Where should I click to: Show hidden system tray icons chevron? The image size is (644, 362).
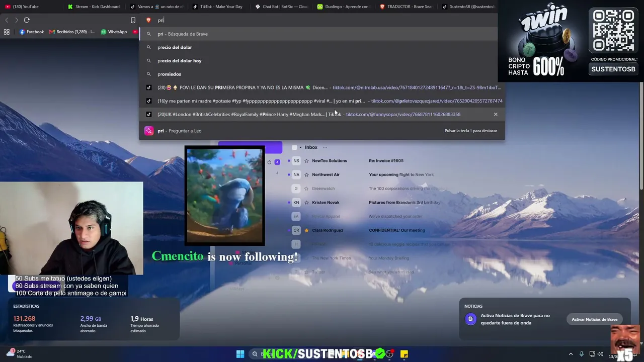coord(571,354)
